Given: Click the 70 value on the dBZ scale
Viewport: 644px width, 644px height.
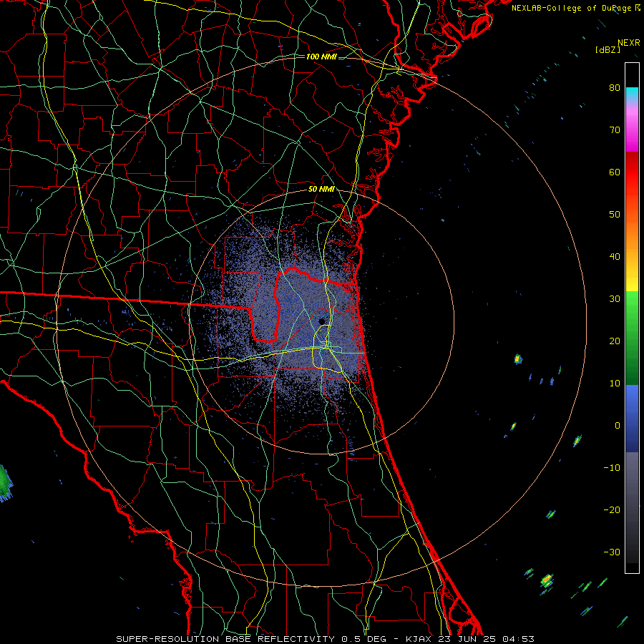Looking at the screenshot, I should [615, 130].
